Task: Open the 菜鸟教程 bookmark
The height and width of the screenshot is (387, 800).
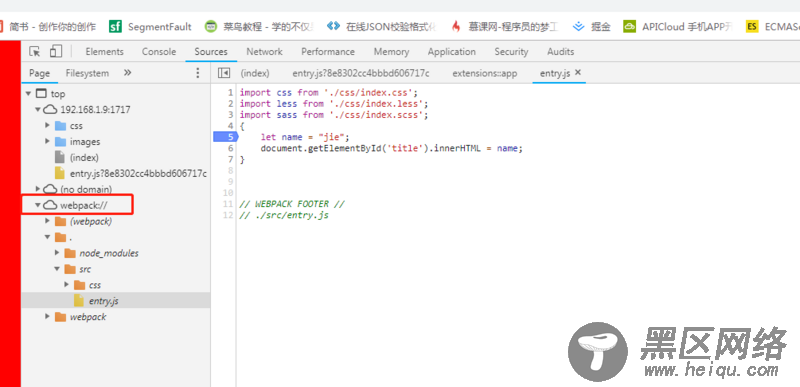Action: tap(259, 27)
